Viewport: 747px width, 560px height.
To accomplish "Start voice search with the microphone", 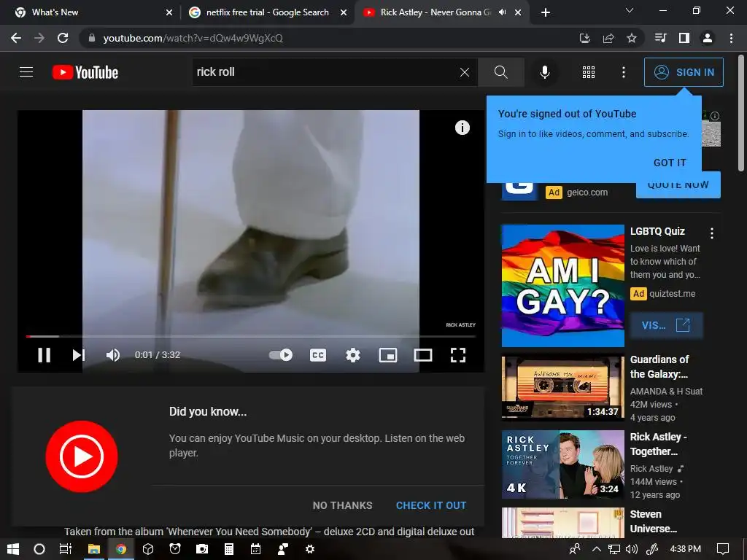I will pyautogui.click(x=544, y=72).
